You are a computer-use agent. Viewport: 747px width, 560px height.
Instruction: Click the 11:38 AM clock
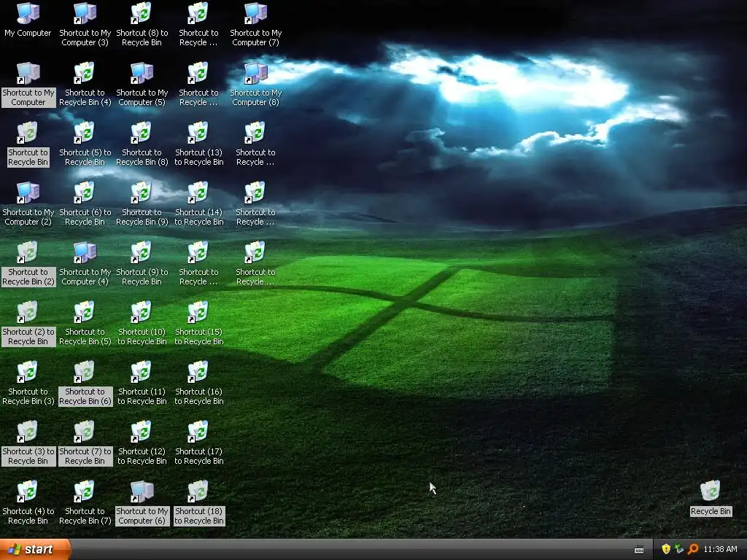(720, 549)
